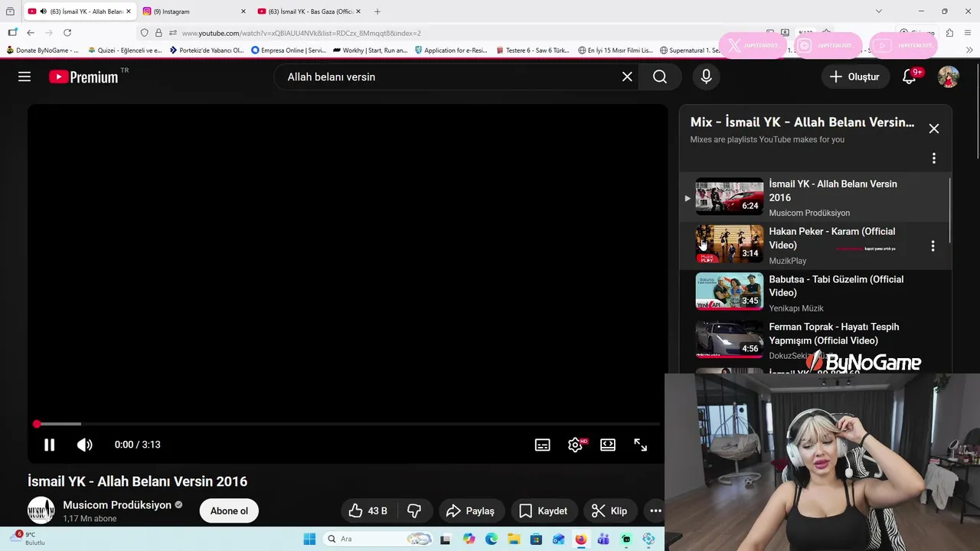
Task: Like the video (43 B)
Action: click(368, 510)
